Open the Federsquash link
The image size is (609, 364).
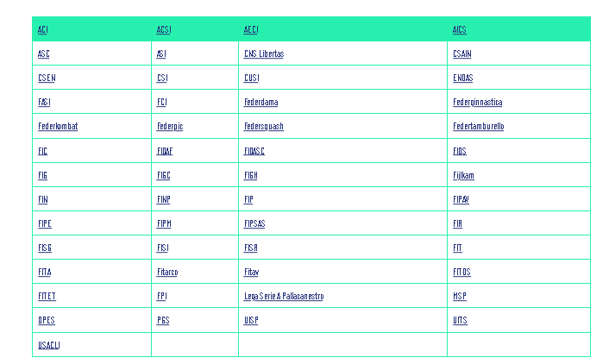click(x=264, y=126)
